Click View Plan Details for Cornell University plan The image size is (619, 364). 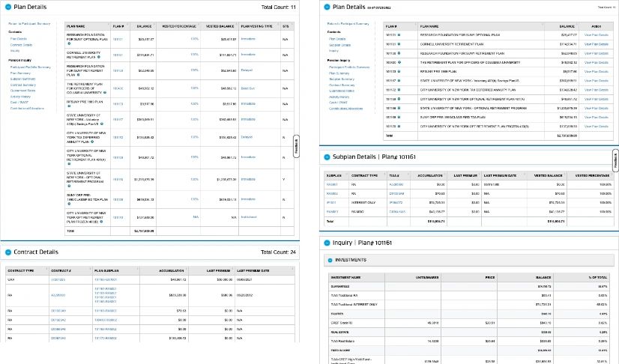coord(597,43)
